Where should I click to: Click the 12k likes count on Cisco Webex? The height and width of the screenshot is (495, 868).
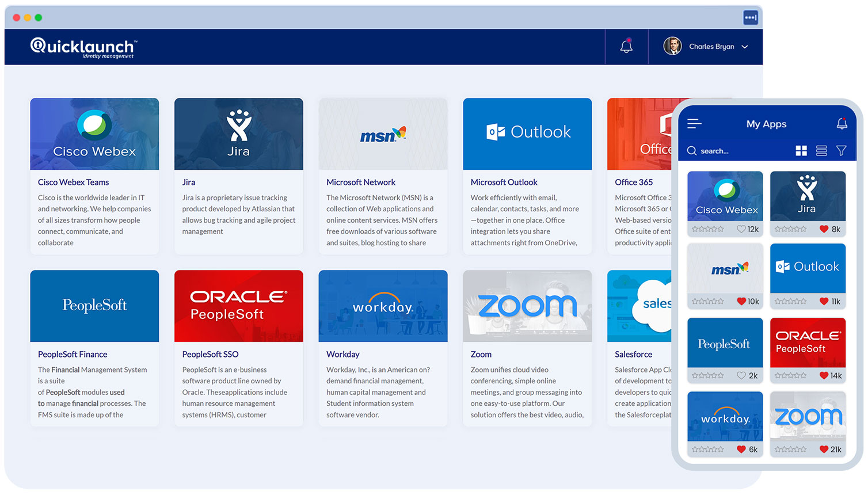(x=753, y=229)
